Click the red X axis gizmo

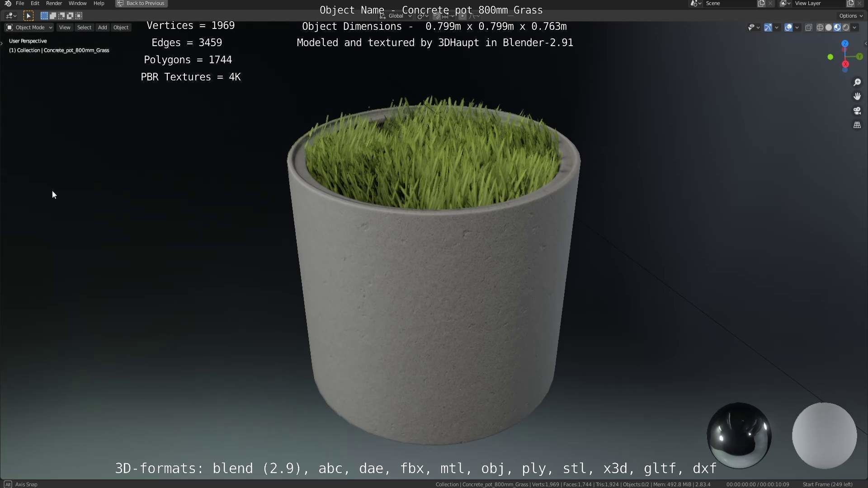point(845,64)
